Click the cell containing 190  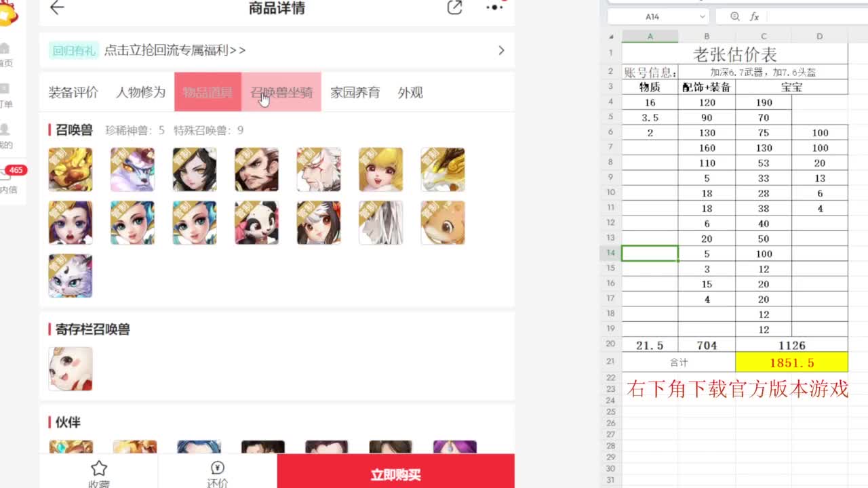(x=764, y=102)
